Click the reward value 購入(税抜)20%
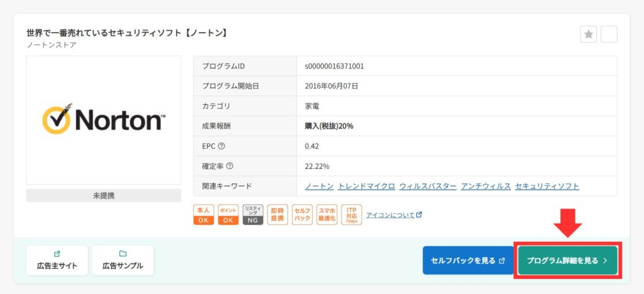 coord(329,126)
